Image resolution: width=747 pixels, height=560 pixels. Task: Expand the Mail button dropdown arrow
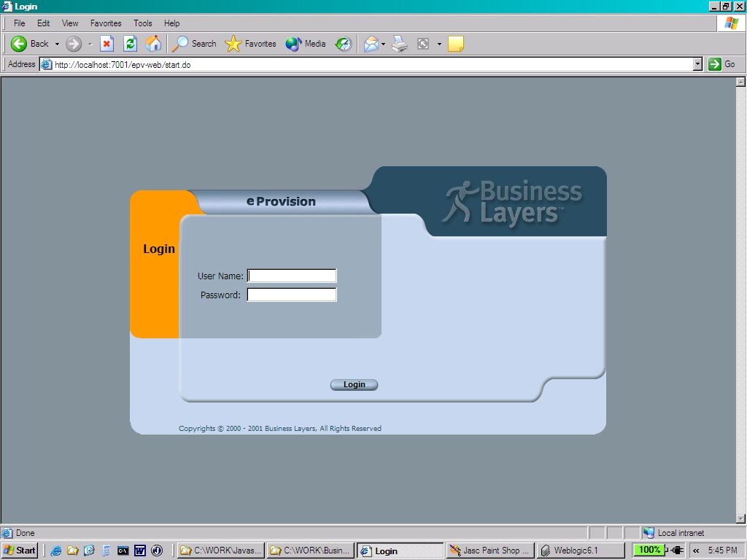click(x=384, y=44)
